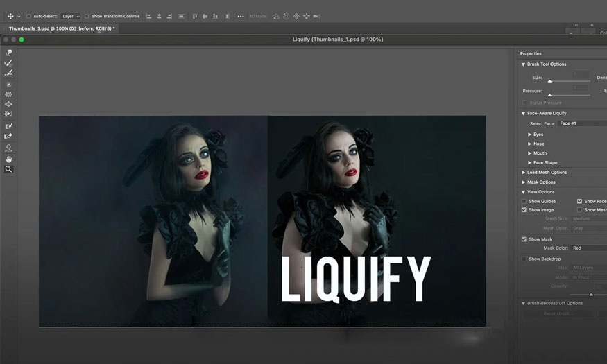Open the Mesh Color dropdown
607x364 pixels.
coord(589,229)
